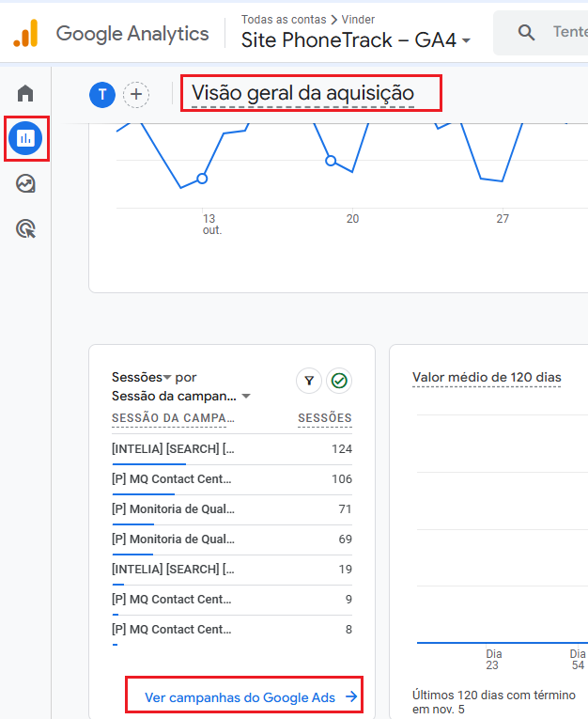Screen dimensions: 588x719
Task: Open Ver campanhas do Google Ads link
Action: coord(251,697)
